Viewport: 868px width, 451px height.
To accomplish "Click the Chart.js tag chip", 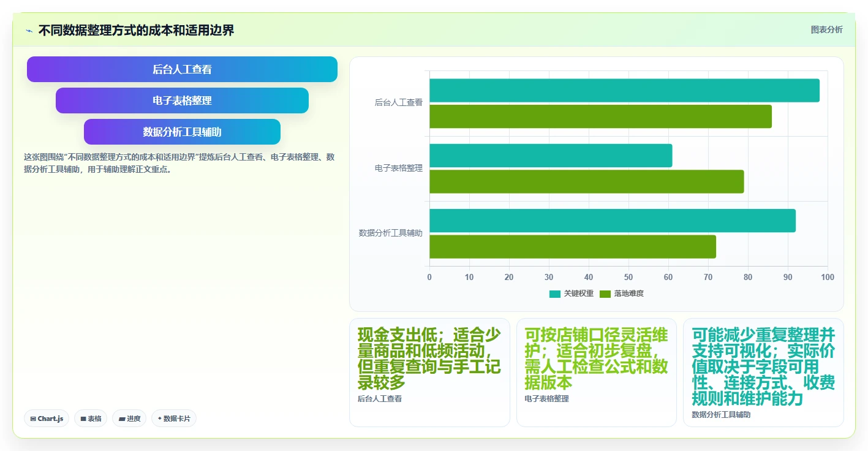I will pos(47,419).
